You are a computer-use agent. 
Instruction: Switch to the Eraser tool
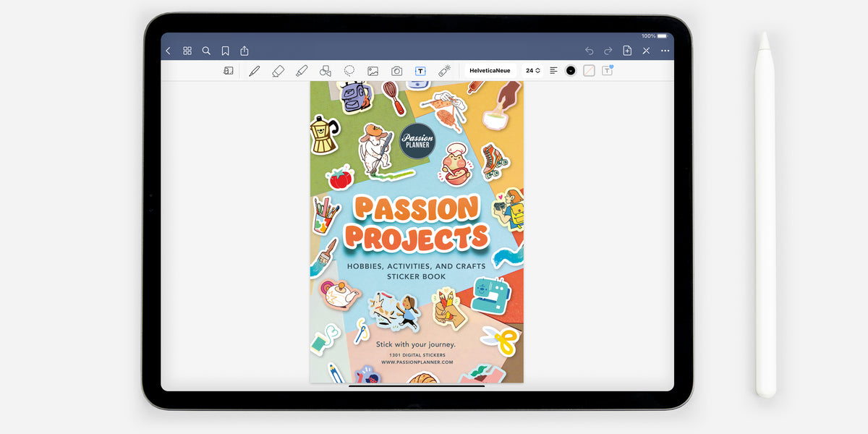pos(278,70)
